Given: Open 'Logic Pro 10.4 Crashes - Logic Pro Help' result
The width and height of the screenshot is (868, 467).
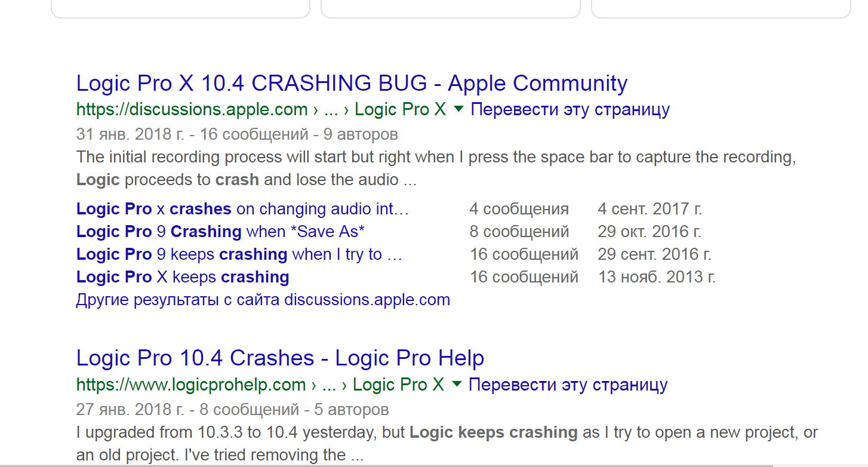Looking at the screenshot, I should (280, 358).
